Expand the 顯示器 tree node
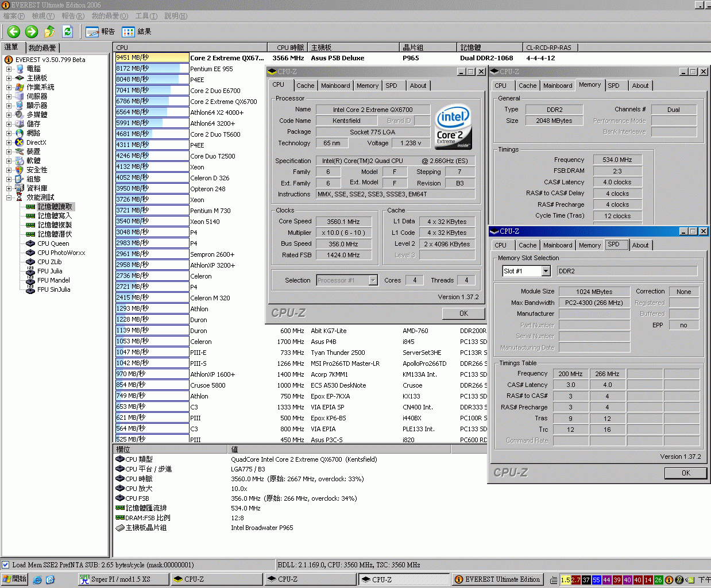Screen dimensions: 711x588 [9, 106]
